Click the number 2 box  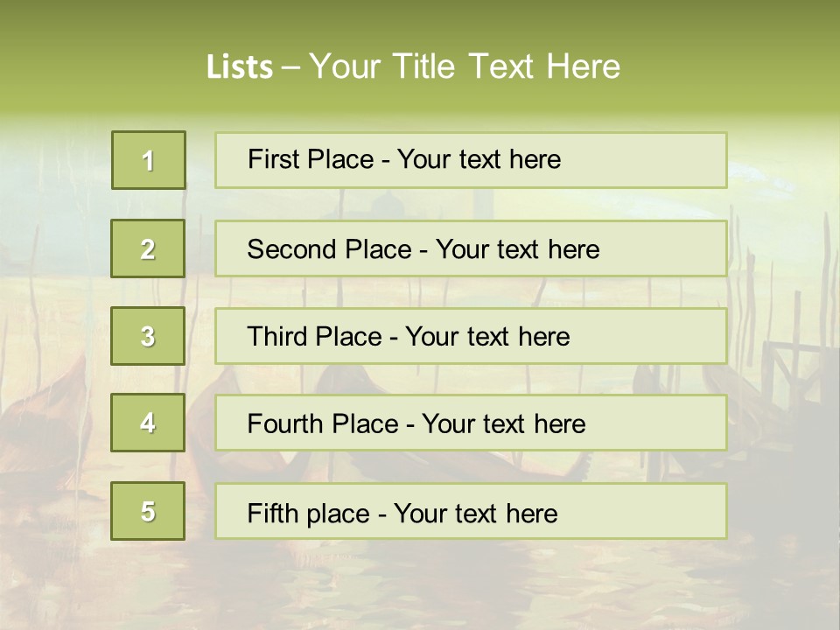148,248
